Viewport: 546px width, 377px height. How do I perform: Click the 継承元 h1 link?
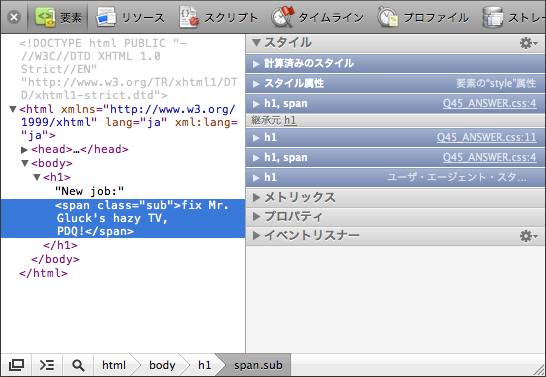290,120
